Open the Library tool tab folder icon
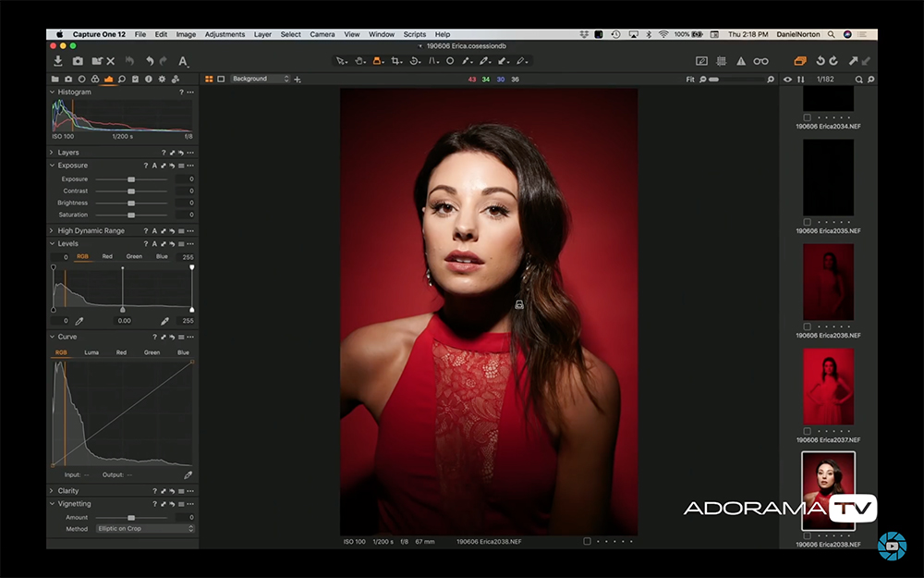The image size is (924, 578). click(55, 80)
